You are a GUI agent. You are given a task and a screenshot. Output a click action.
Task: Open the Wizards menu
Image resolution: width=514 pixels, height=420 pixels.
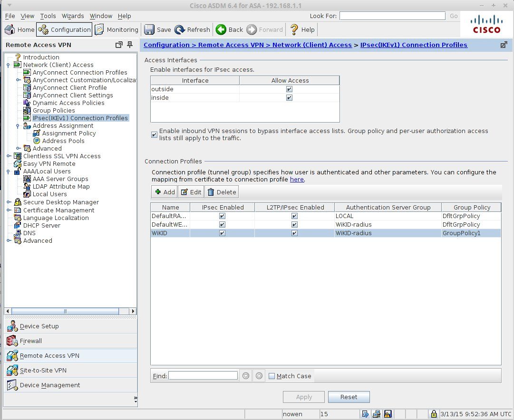[x=72, y=16]
